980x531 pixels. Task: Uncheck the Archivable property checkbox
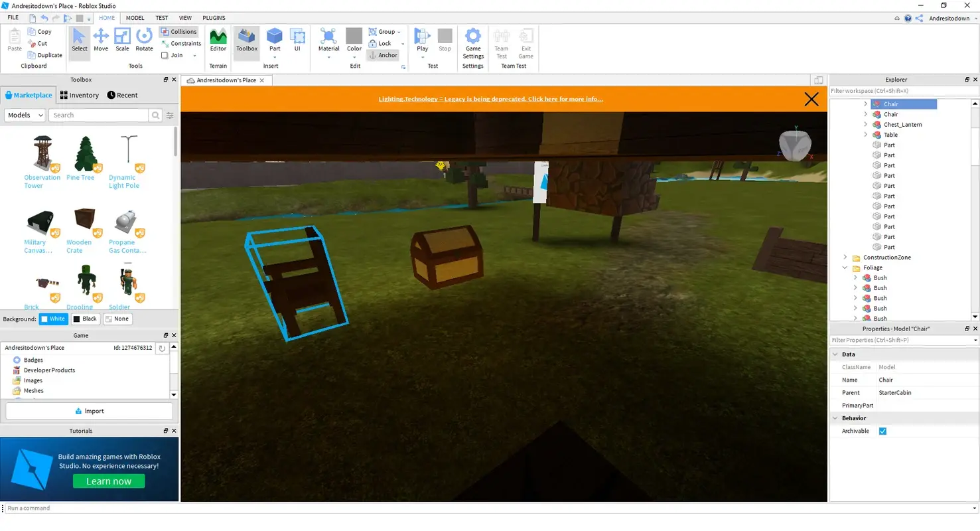(883, 431)
